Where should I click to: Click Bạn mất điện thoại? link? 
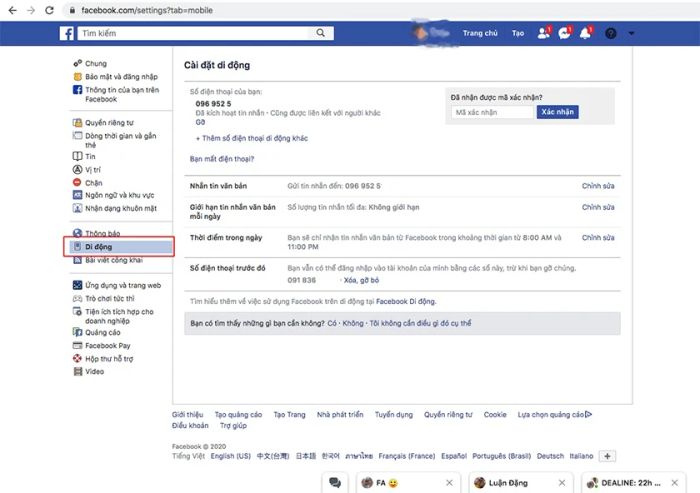pos(222,159)
